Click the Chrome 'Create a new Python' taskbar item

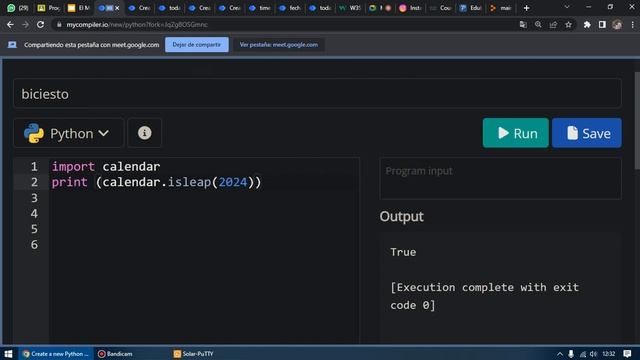click(x=56, y=353)
